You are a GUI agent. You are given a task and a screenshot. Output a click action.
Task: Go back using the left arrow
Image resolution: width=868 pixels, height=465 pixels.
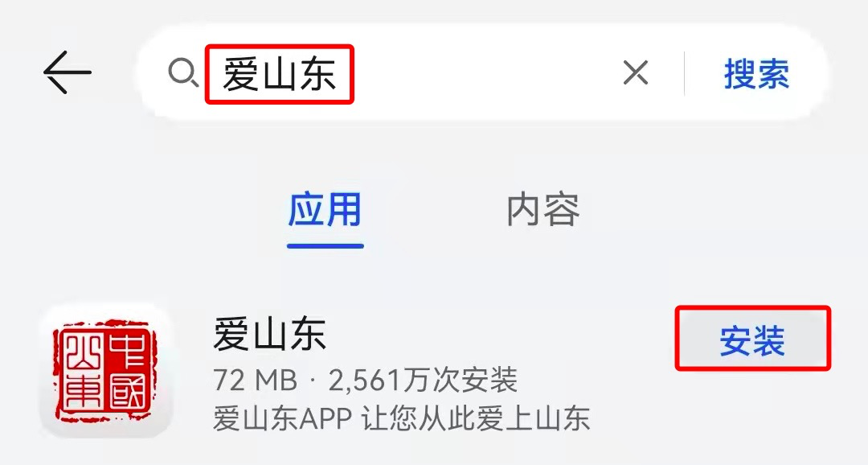tap(67, 72)
